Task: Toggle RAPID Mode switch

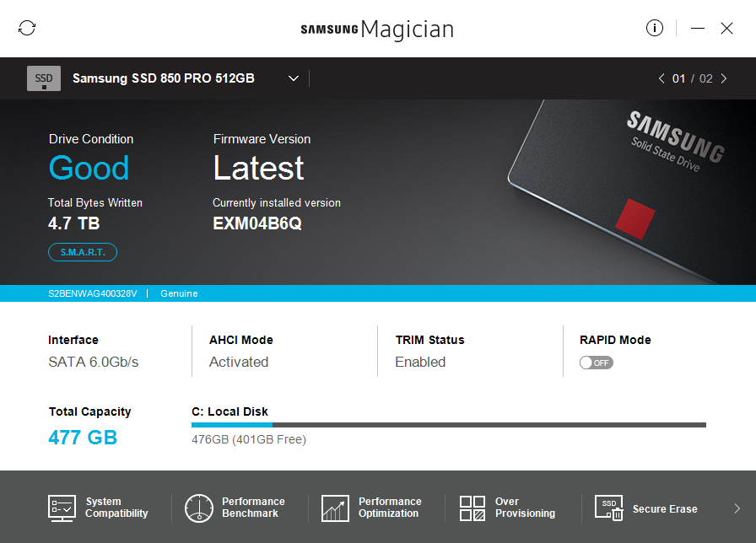Action: coord(597,363)
